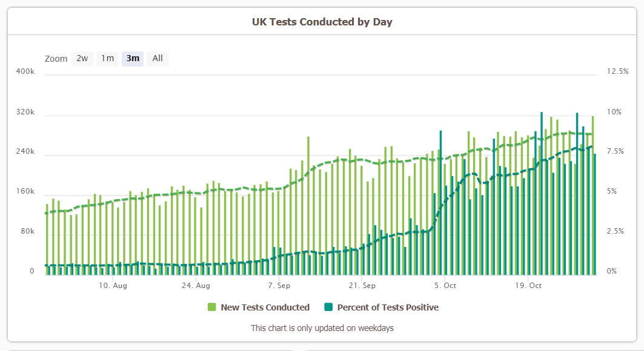644x351 pixels.
Task: Hide Percent of Tests Positive series label
Action: tap(388, 307)
